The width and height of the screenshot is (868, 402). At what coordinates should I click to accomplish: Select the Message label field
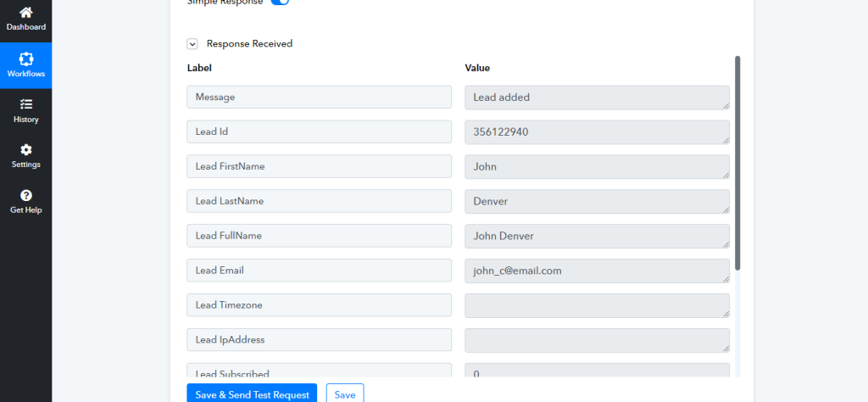(319, 97)
